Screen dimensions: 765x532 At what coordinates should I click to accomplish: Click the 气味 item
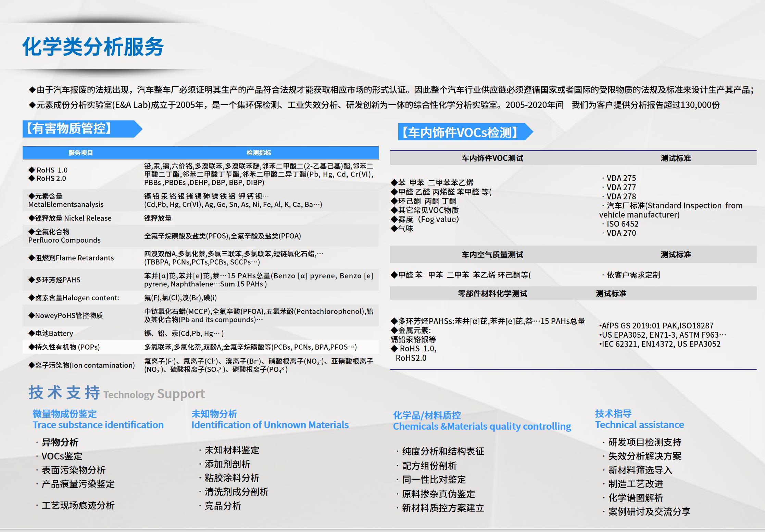[402, 229]
